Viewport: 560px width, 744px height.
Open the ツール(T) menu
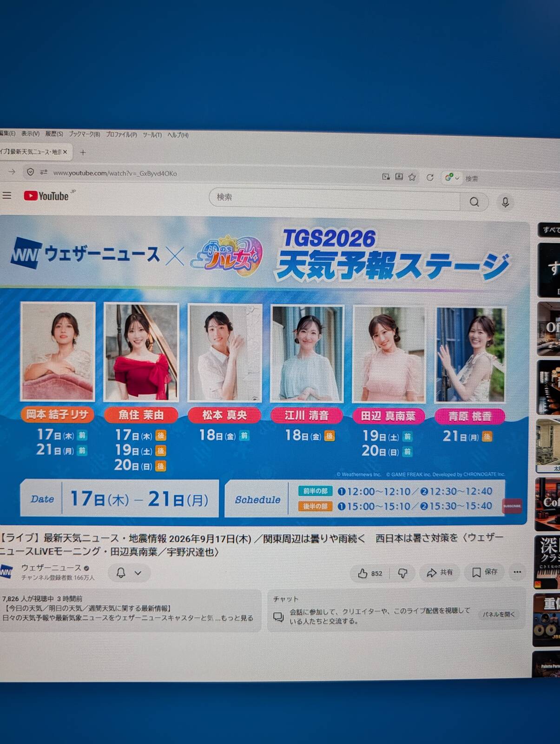pos(152,135)
